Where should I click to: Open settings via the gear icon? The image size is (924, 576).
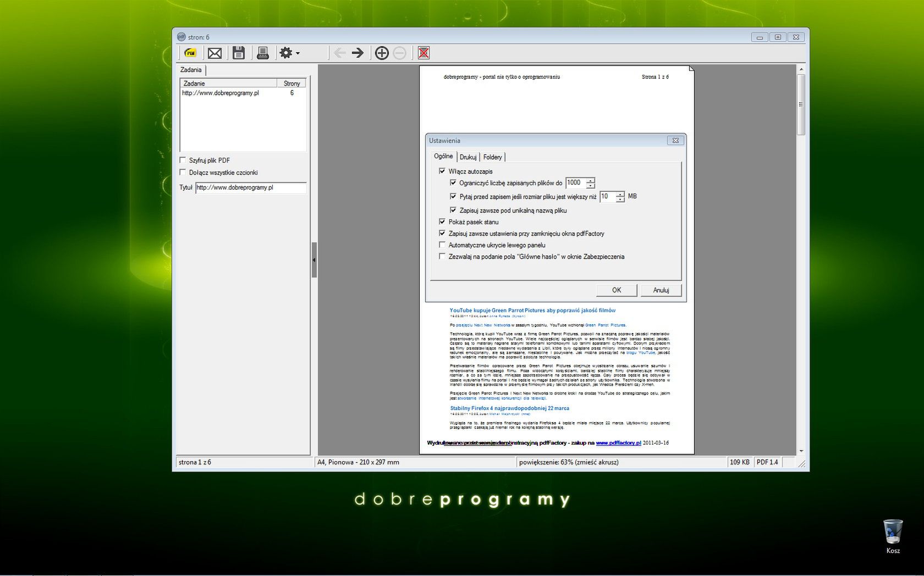(x=287, y=53)
